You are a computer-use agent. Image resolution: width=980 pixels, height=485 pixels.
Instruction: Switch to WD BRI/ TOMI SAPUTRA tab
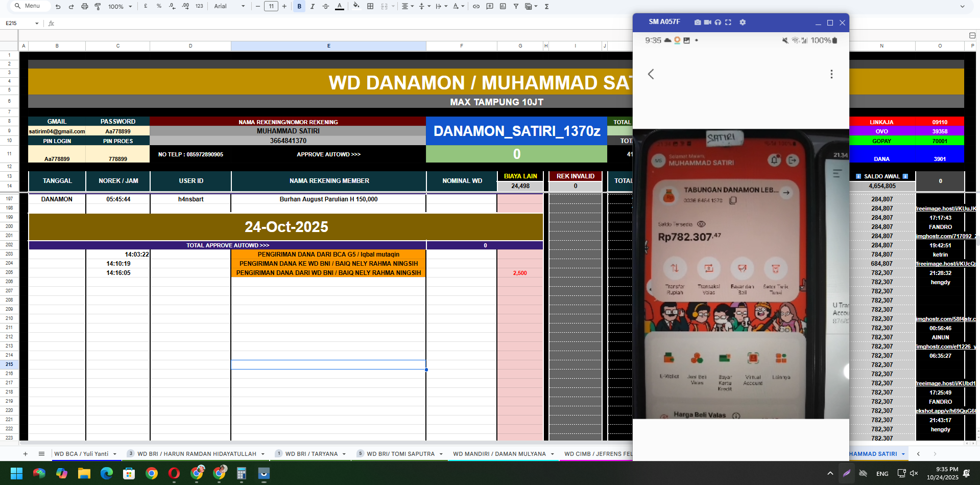[400, 454]
